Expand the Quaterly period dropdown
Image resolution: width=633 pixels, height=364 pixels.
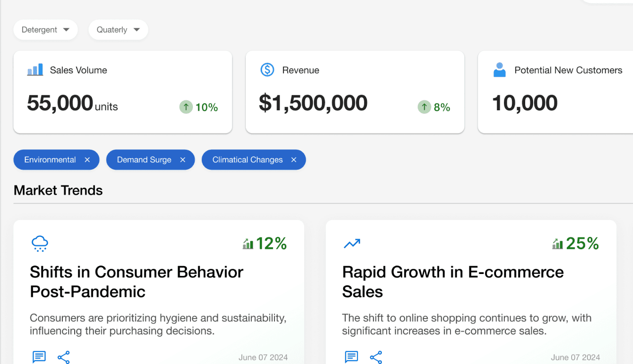coord(118,30)
